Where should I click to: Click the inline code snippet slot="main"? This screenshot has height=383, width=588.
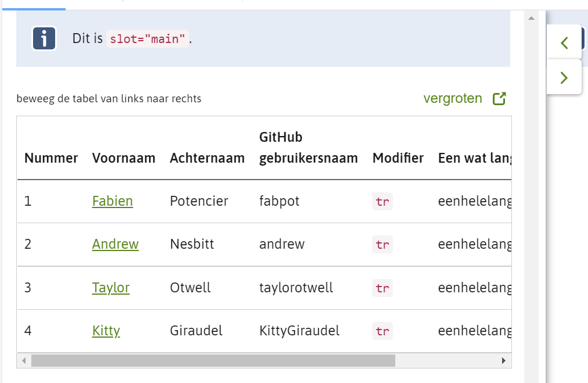click(x=148, y=39)
